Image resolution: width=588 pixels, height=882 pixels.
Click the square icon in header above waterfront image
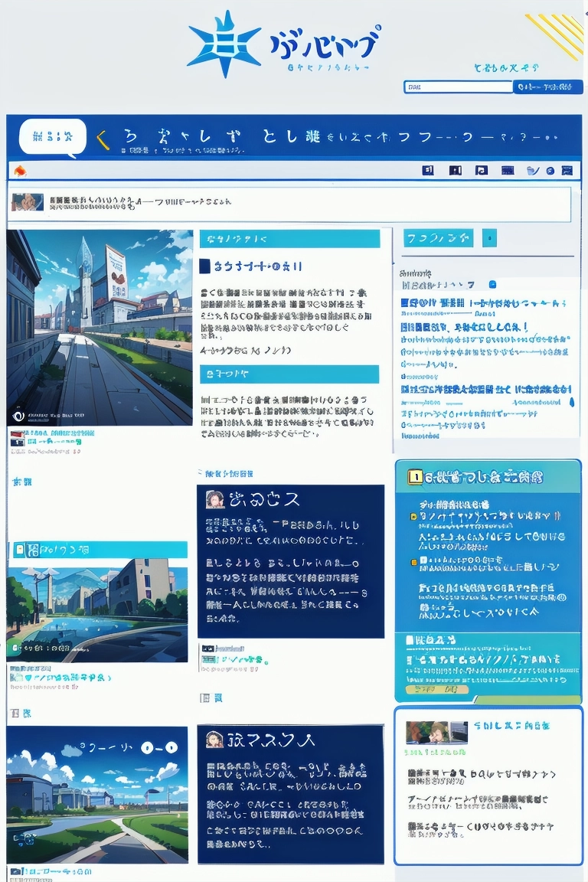[x=20, y=550]
